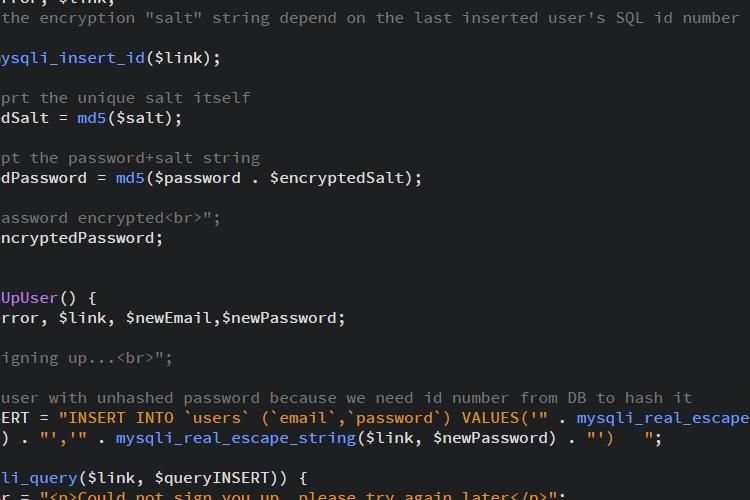Image resolution: width=750 pixels, height=500 pixels.
Task: Click the UpUser function name
Action: click(29, 299)
